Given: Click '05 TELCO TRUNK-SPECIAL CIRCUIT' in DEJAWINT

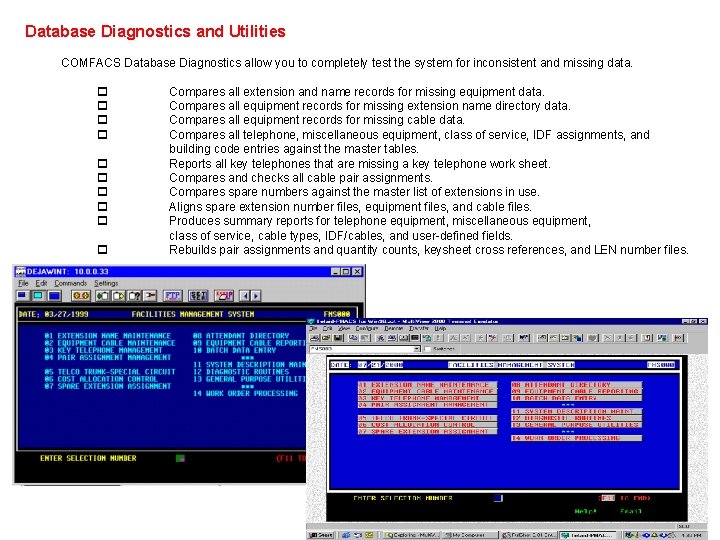Looking at the screenshot, I should tap(110, 371).
